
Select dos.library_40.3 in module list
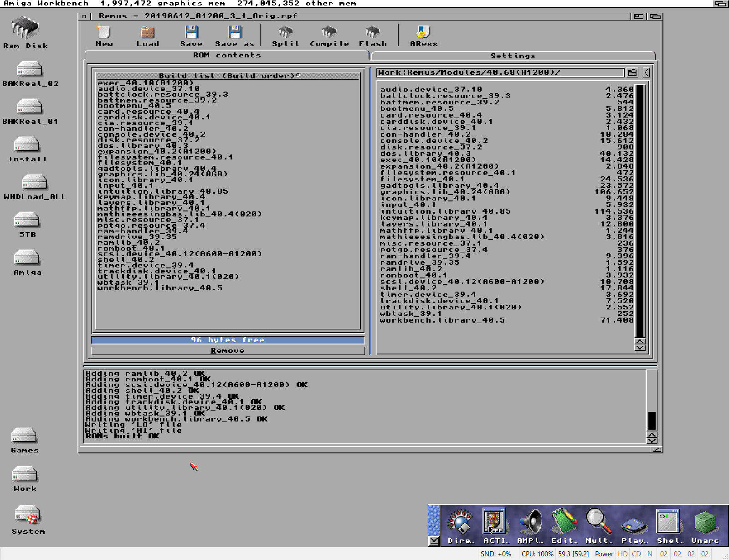pos(507,154)
